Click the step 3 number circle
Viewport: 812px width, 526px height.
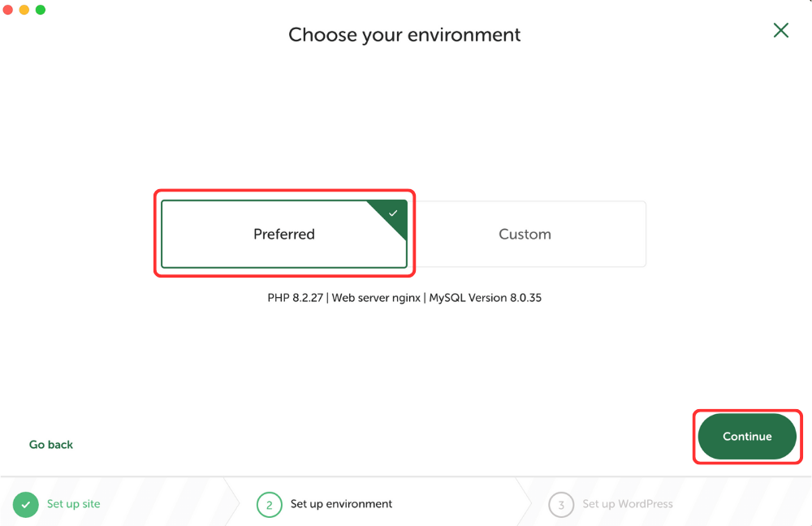click(x=561, y=505)
